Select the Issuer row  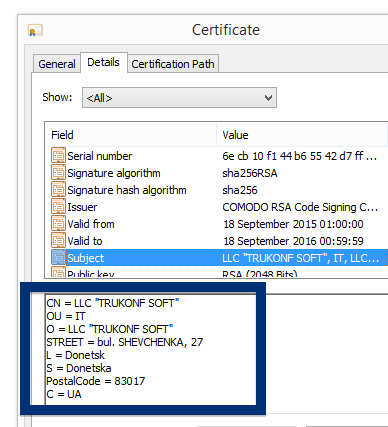[x=217, y=207]
